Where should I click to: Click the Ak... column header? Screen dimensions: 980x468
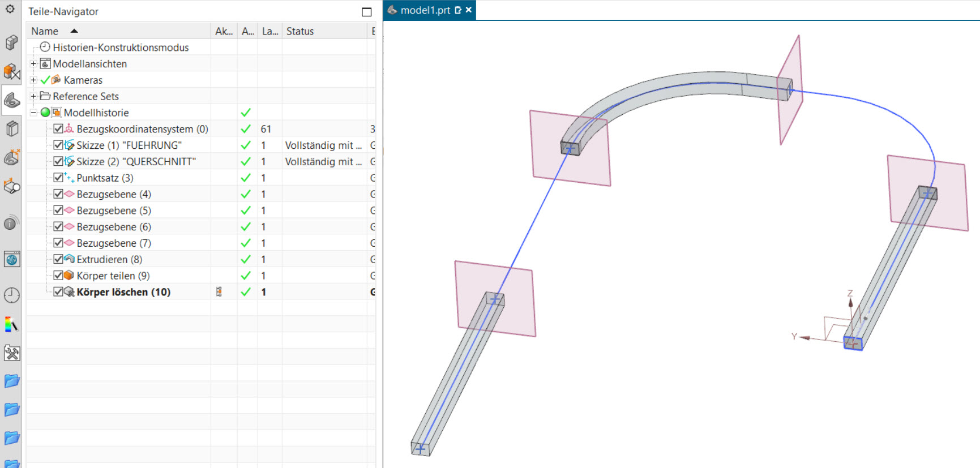coord(224,31)
